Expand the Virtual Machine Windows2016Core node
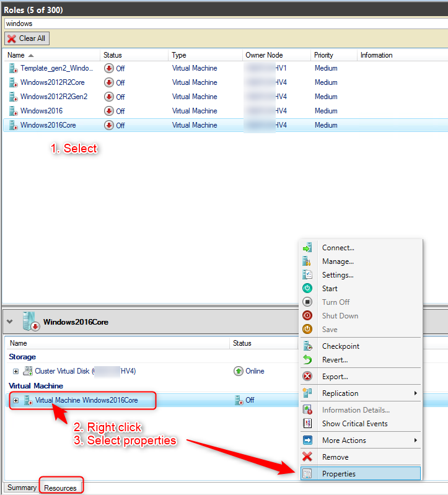The width and height of the screenshot is (448, 495). point(15,400)
